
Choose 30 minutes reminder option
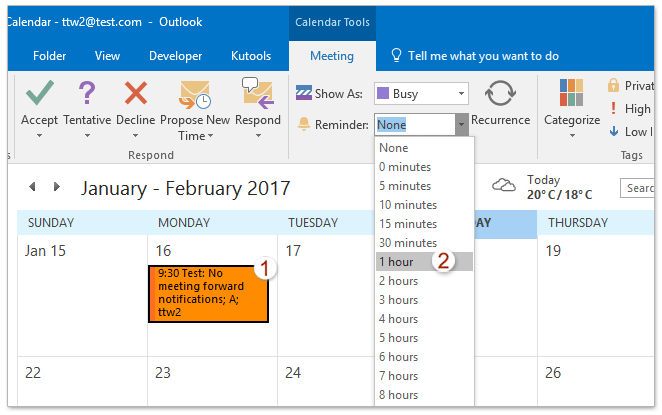[424, 243]
